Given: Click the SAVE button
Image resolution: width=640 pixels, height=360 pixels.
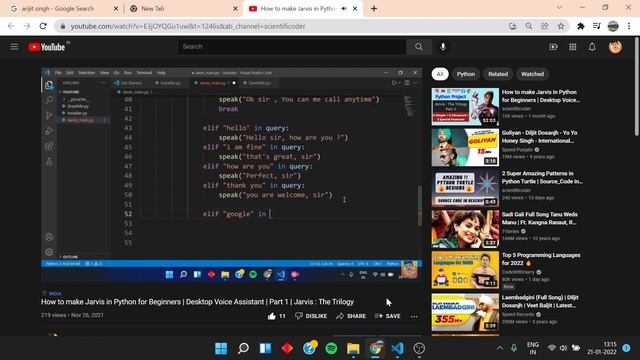Looking at the screenshot, I should tap(387, 316).
